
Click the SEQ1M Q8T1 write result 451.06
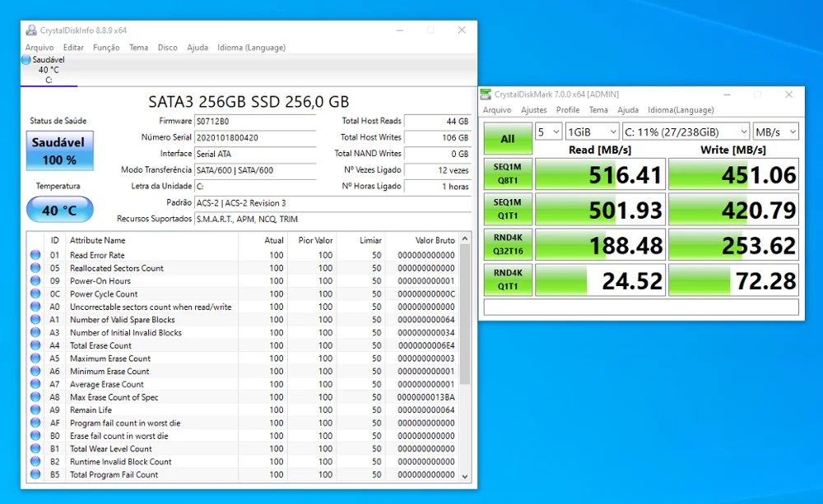coord(733,174)
